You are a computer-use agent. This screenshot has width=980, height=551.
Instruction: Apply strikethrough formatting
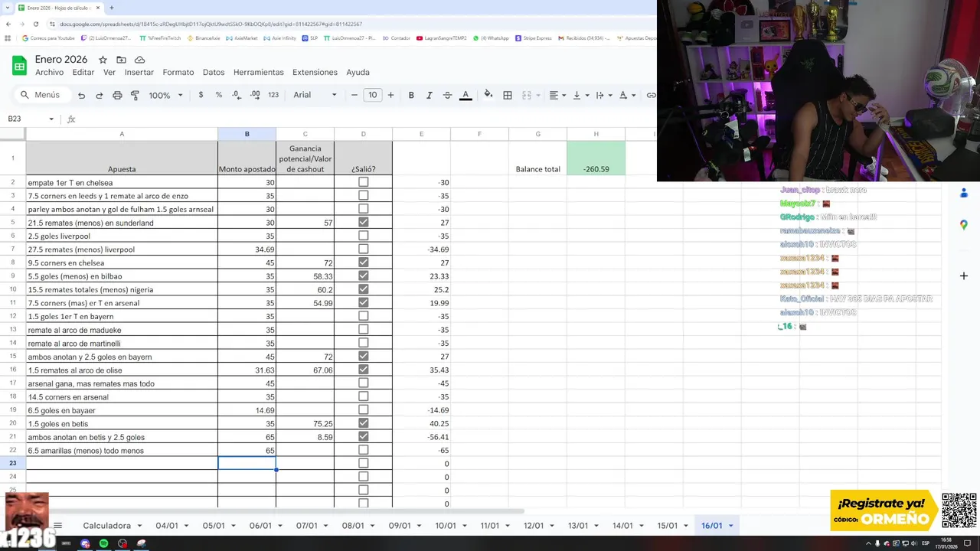447,95
